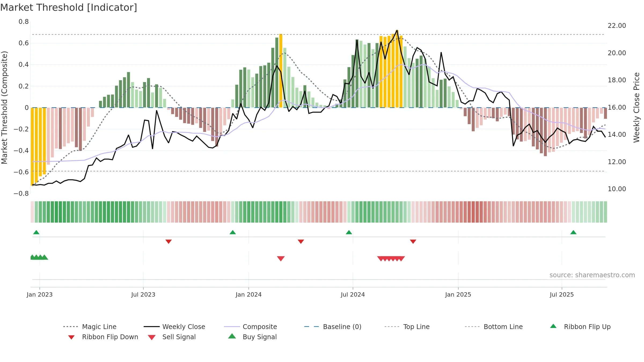Click the green triangle icon in Ribbon Flip Up legend
This screenshot has height=362, width=644.
tap(553, 326)
